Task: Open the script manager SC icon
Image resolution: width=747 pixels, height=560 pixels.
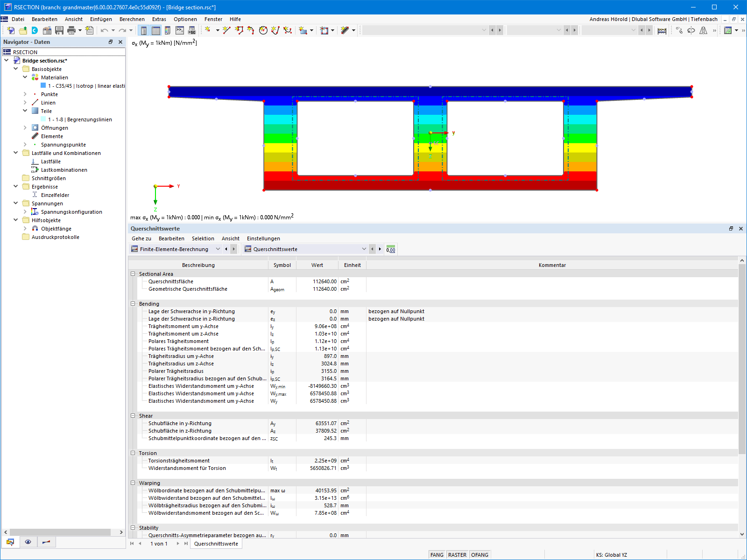Action: [x=192, y=30]
